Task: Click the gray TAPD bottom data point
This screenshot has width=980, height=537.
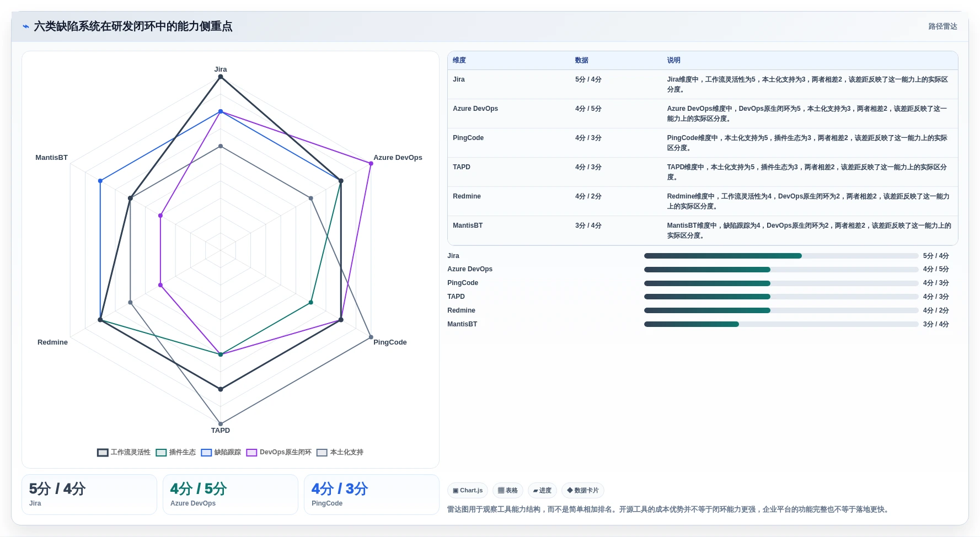Action: click(x=221, y=424)
